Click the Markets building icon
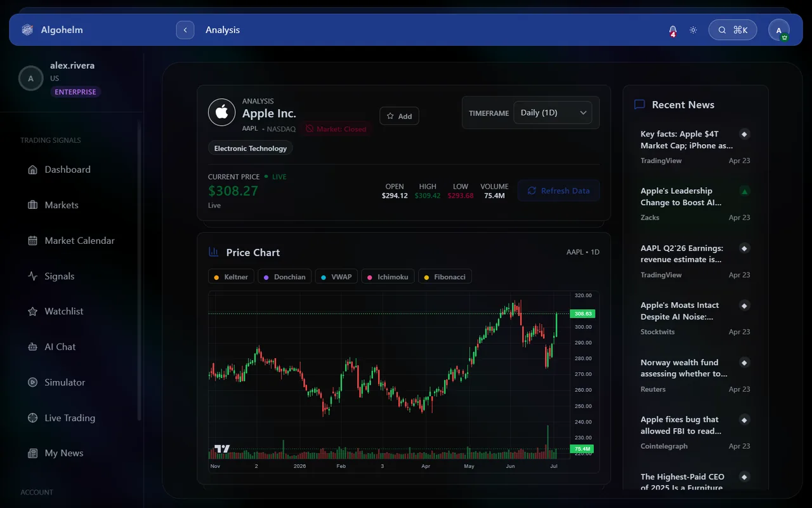This screenshot has width=812, height=508. click(x=33, y=205)
